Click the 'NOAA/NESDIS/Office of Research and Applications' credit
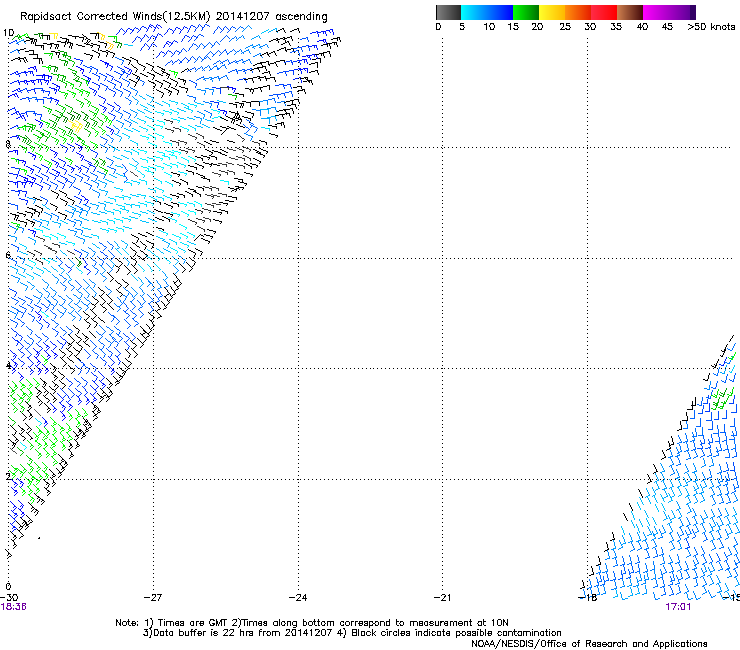This screenshot has width=740, height=650. 589,644
